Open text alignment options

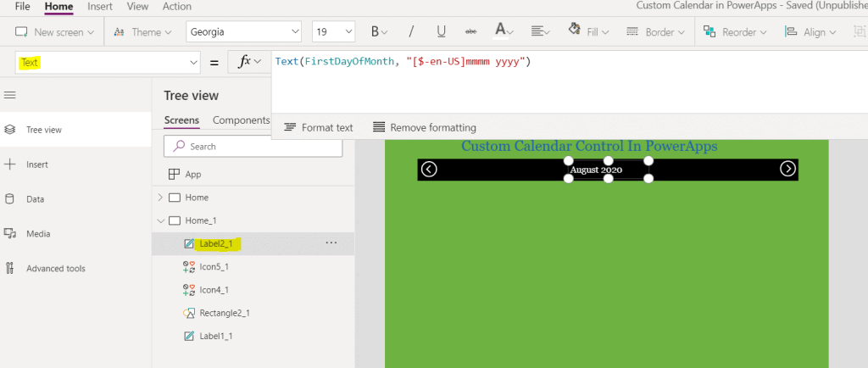(x=540, y=32)
